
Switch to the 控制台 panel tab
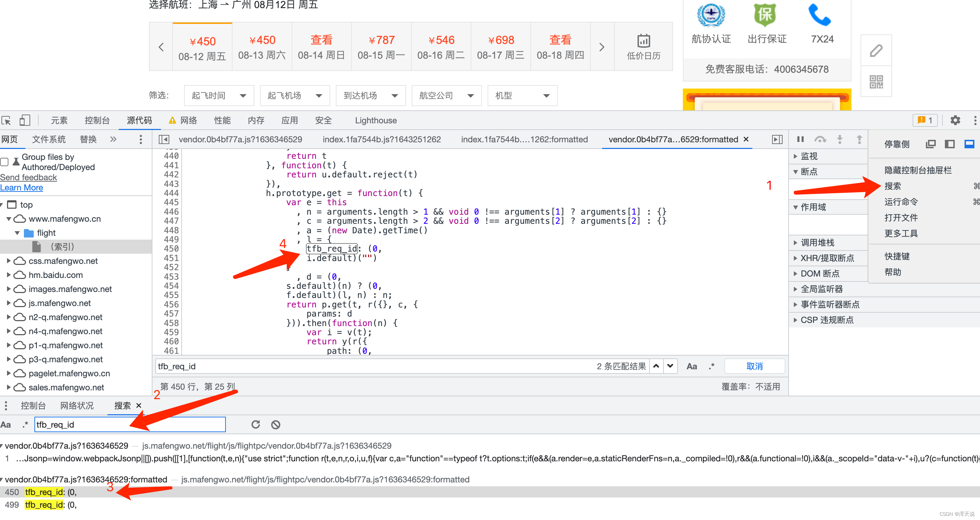click(x=97, y=120)
